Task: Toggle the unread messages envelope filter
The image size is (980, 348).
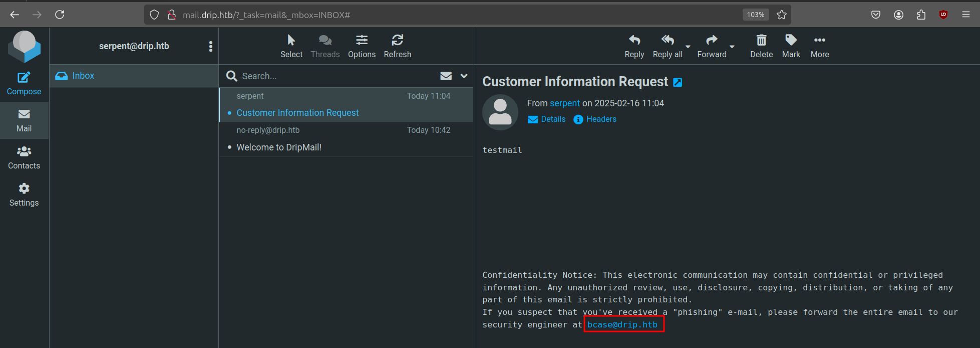Action: [x=446, y=76]
